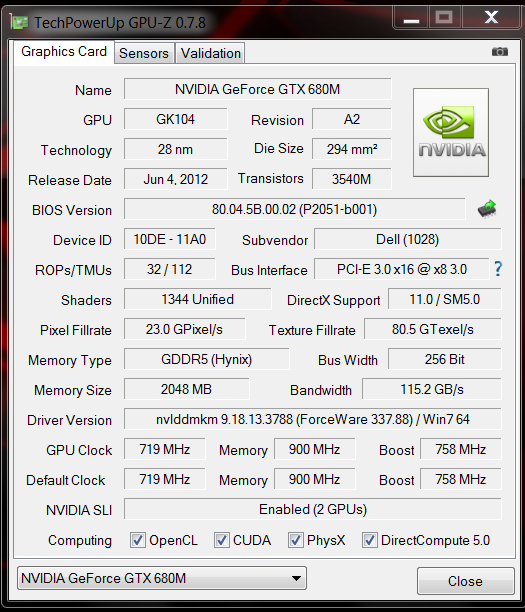Click the Driver Version field
The height and width of the screenshot is (612, 525).
313,419
